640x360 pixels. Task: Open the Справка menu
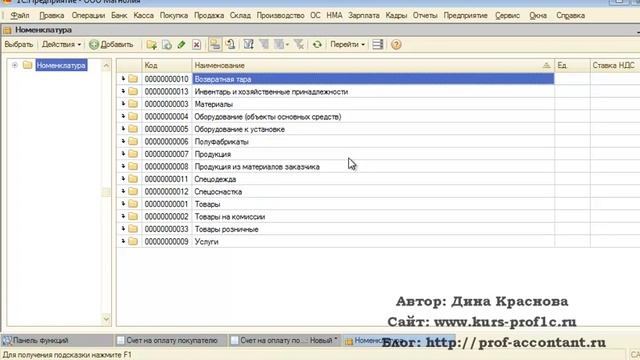(x=570, y=16)
